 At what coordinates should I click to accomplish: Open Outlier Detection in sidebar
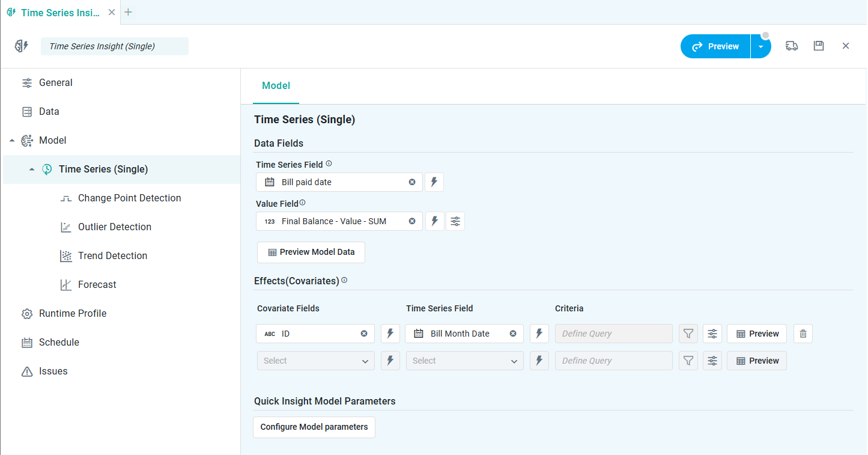[x=114, y=227]
